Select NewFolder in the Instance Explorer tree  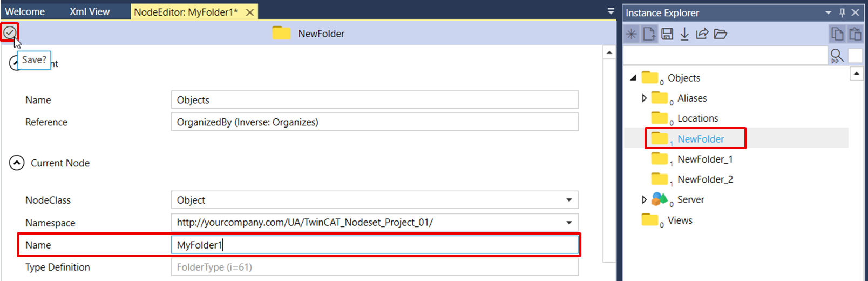pyautogui.click(x=701, y=139)
